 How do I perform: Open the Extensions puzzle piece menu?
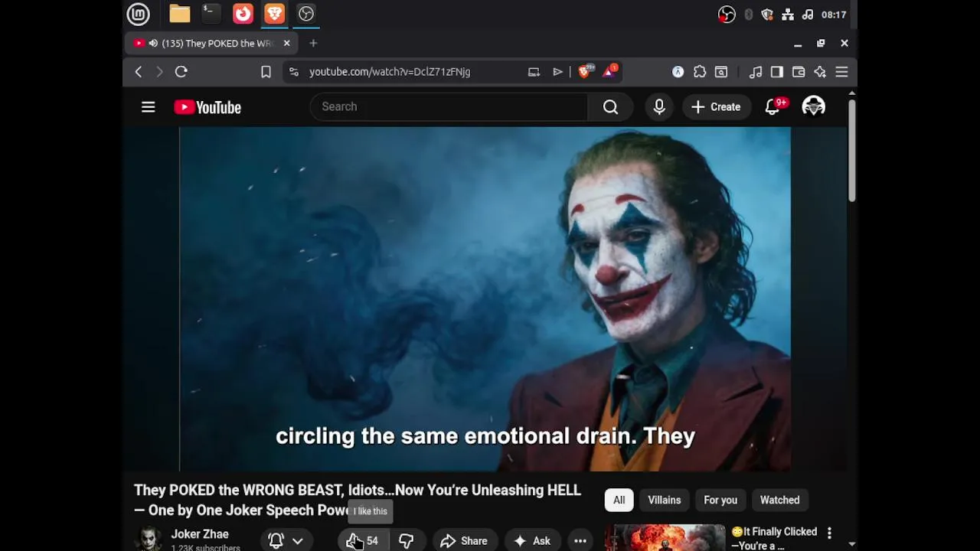pos(700,72)
